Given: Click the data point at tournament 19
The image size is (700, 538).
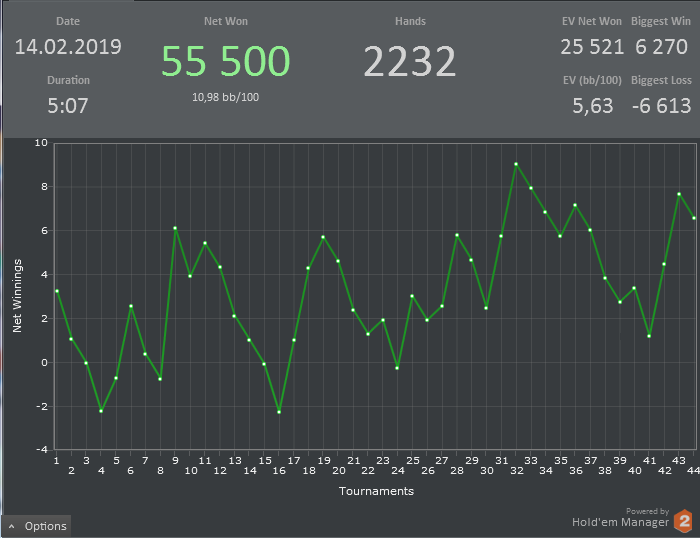Looking at the screenshot, I should pyautogui.click(x=323, y=237).
